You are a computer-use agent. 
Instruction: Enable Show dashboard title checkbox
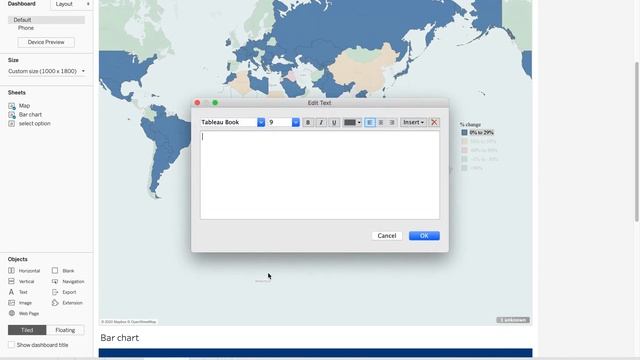tap(11, 345)
